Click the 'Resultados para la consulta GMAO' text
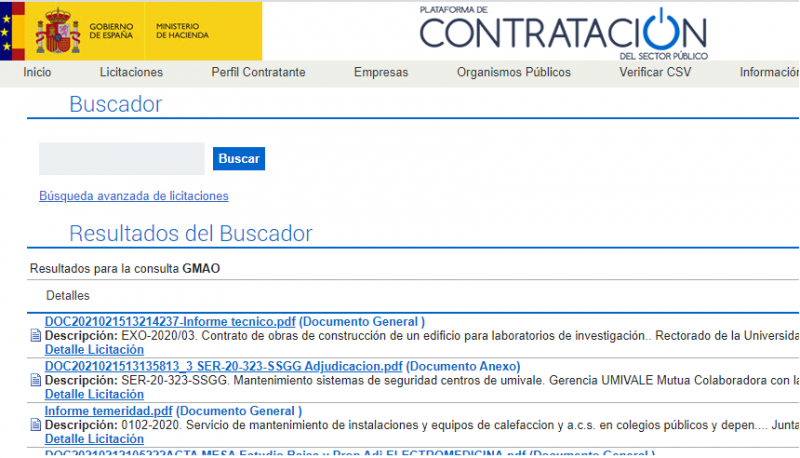The width and height of the screenshot is (800, 458). (125, 269)
